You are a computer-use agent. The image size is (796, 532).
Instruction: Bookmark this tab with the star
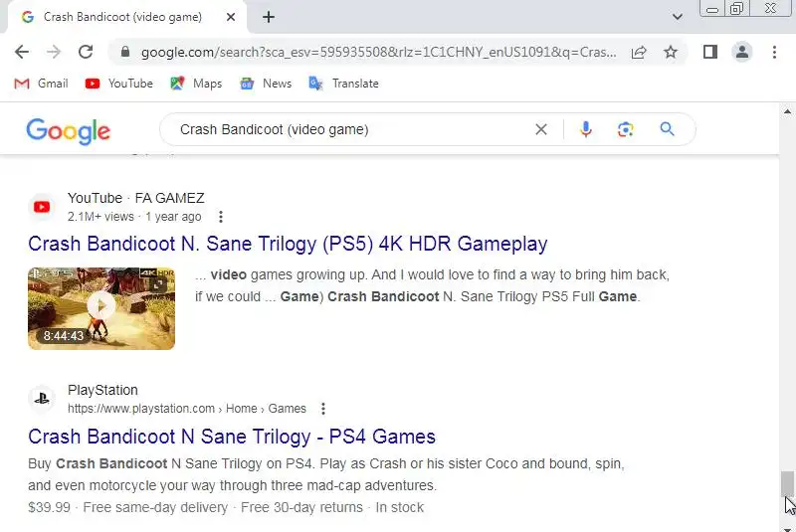click(x=671, y=52)
